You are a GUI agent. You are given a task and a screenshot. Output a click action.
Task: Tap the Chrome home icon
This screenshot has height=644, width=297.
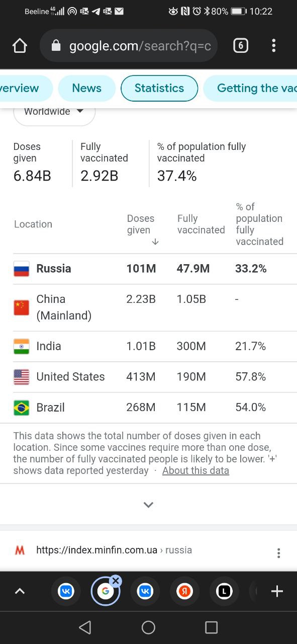click(20, 46)
